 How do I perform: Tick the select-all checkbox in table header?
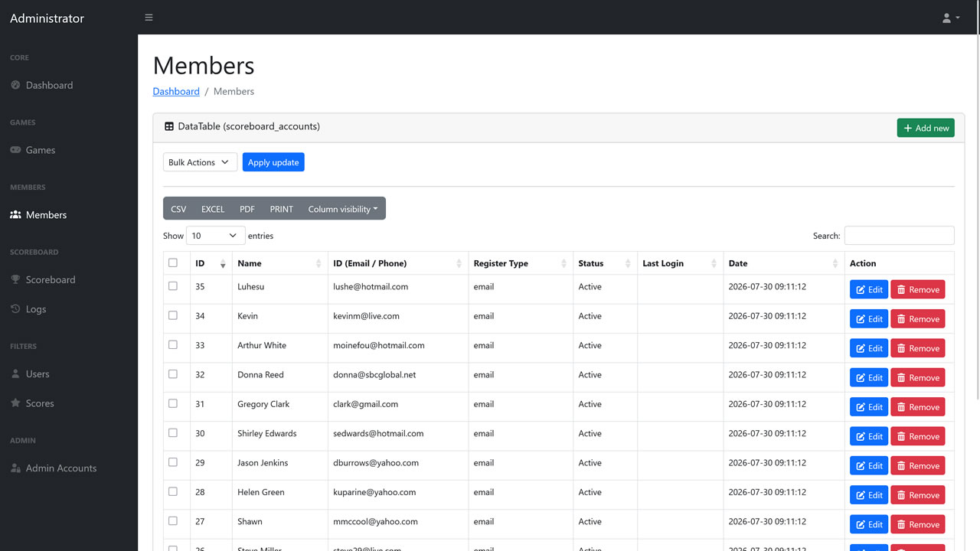[173, 262]
